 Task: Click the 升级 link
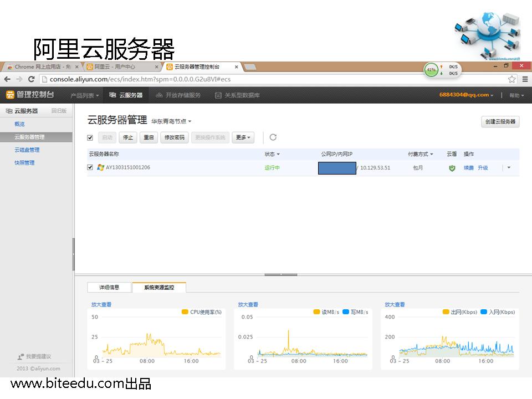[483, 168]
